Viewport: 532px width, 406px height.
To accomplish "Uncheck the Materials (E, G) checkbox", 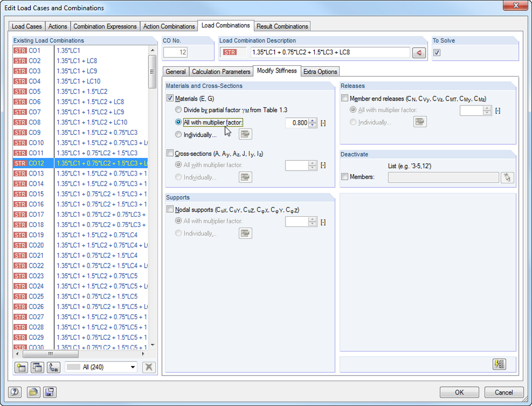I will pos(170,99).
